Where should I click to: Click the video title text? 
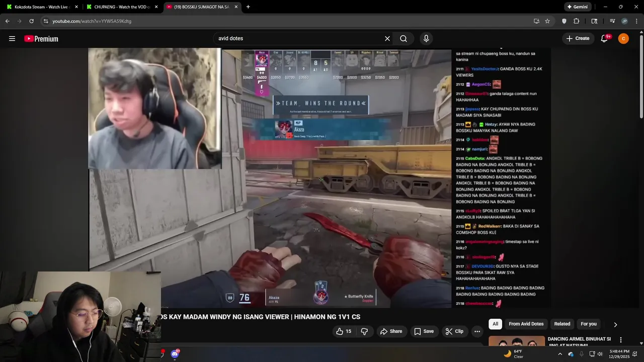pyautogui.click(x=261, y=317)
